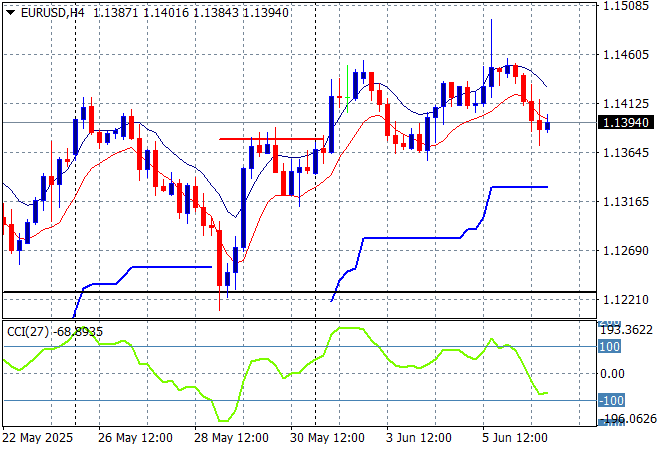The width and height of the screenshot is (660, 450).
Task: Select the 26 May 12:00 time label
Action: tap(135, 438)
